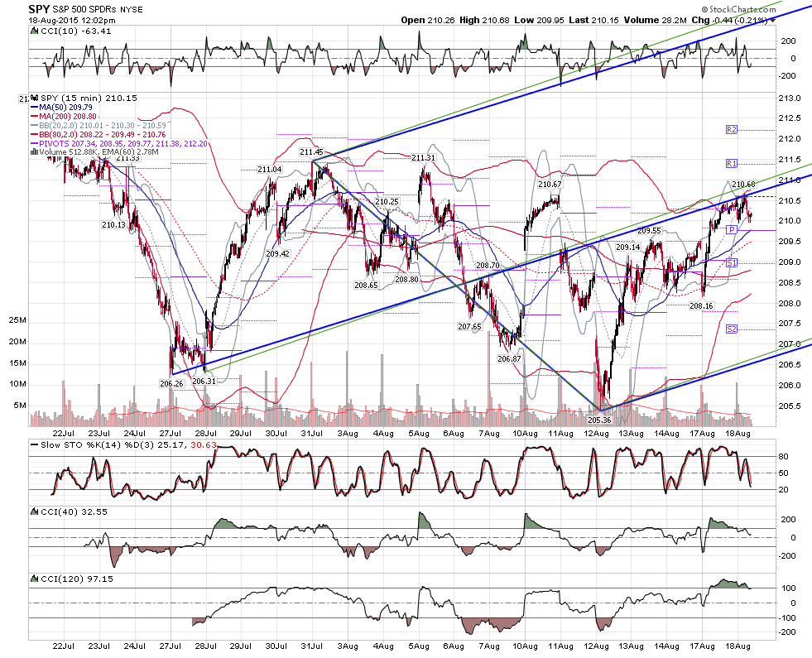The image size is (812, 658).
Task: Click the 18-Aug-2015 12:02pm timestamp
Action: (72, 21)
